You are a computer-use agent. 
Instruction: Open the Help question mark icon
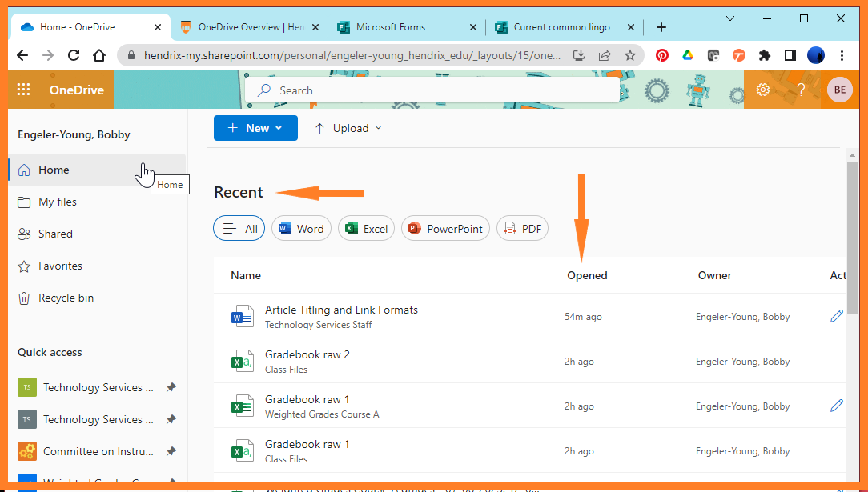coord(801,90)
